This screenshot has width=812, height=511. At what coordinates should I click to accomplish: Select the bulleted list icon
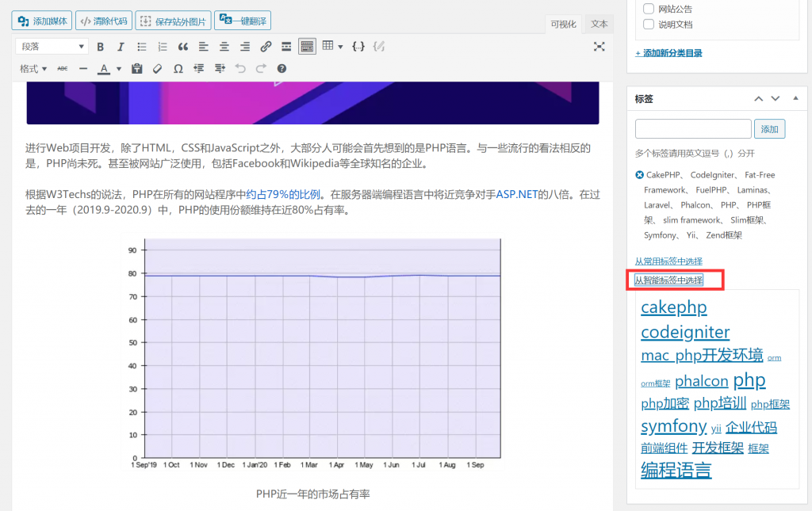[x=142, y=46]
